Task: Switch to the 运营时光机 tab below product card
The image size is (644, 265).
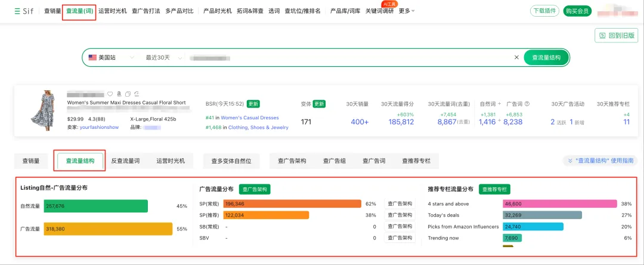Action: (171, 161)
